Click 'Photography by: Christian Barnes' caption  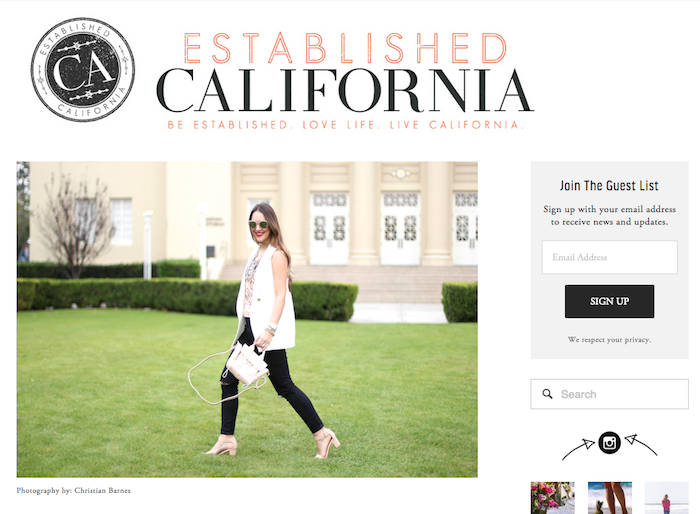(x=74, y=490)
